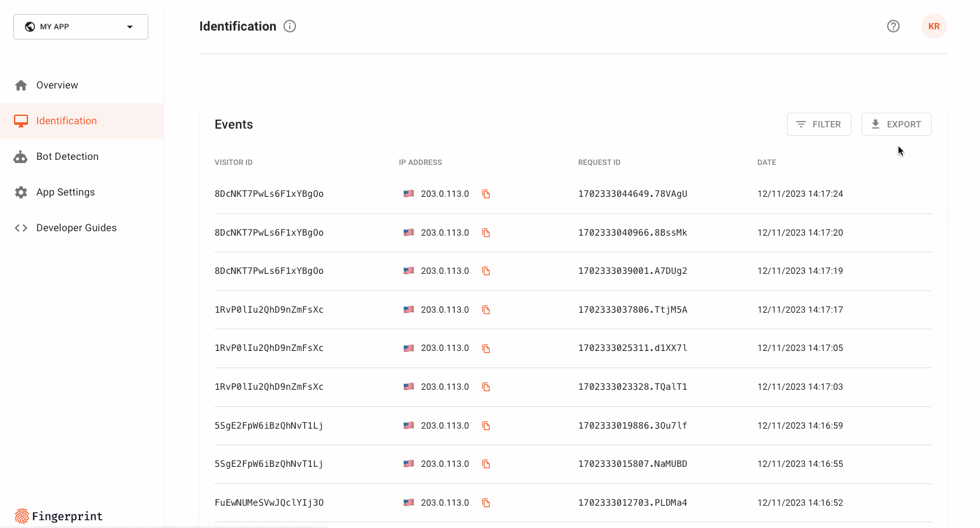Navigate to App Settings
980x528 pixels.
(65, 192)
